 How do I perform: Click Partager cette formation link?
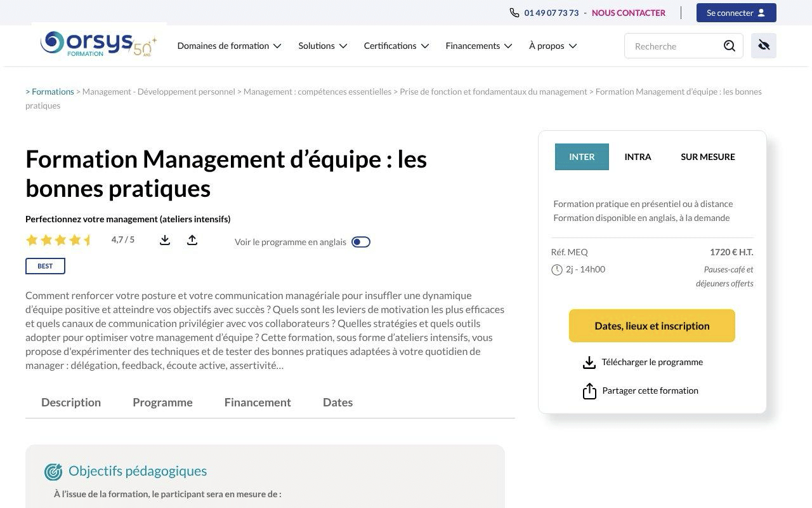650,391
